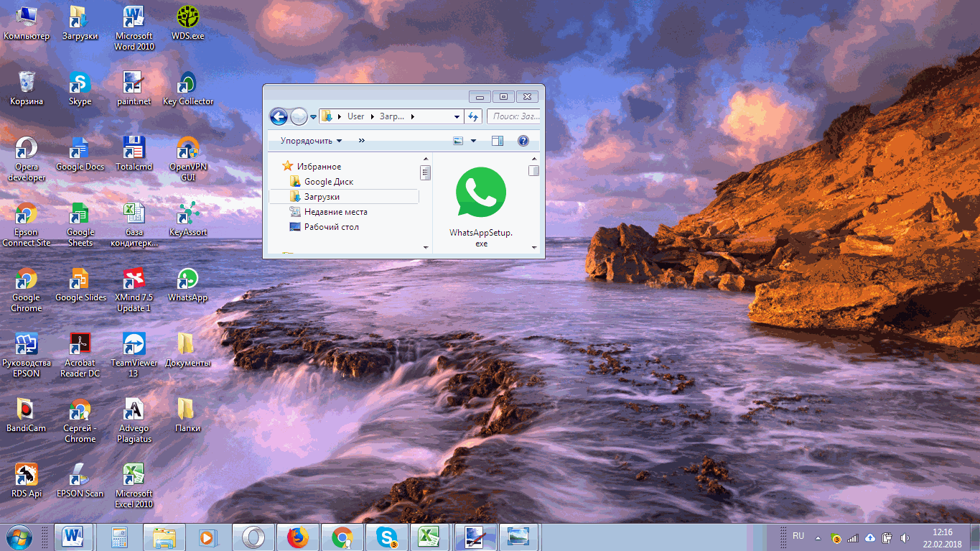This screenshot has height=551, width=980.
Task: Select the EPSON Scan desktop shortcut
Action: (x=80, y=481)
